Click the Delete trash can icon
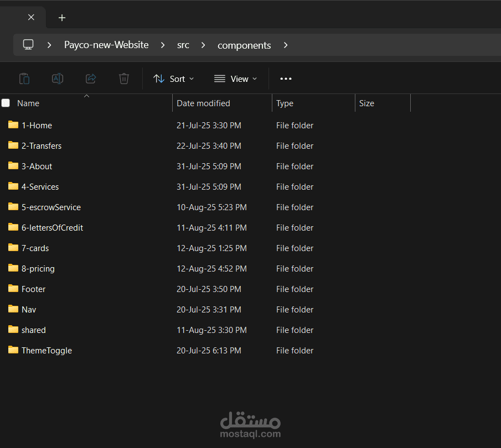 tap(124, 79)
